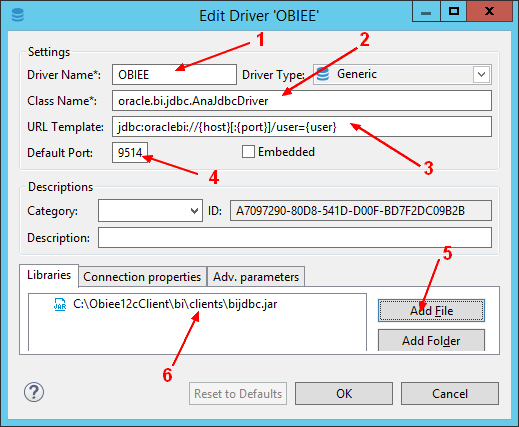Click the URL Template input field
This screenshot has width=519, height=427.
pyautogui.click(x=302, y=126)
